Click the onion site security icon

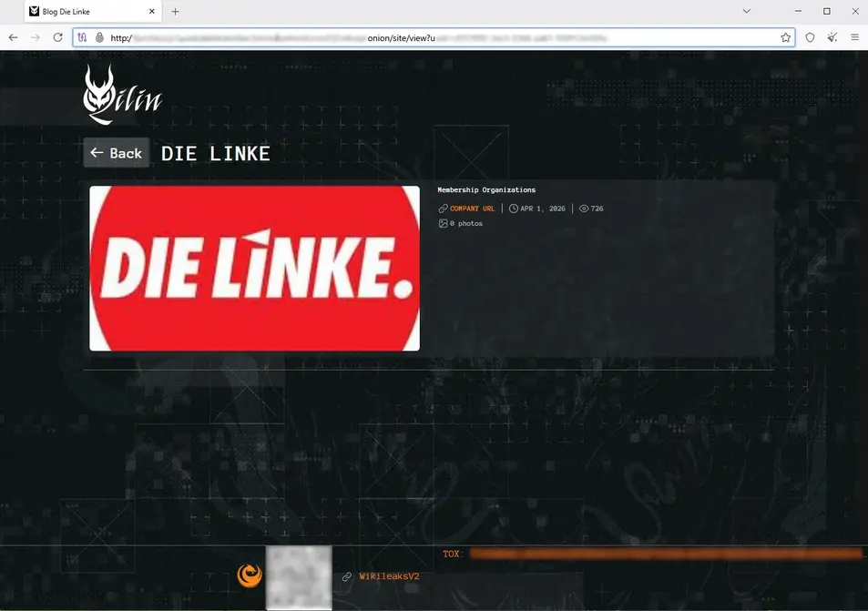[99, 37]
